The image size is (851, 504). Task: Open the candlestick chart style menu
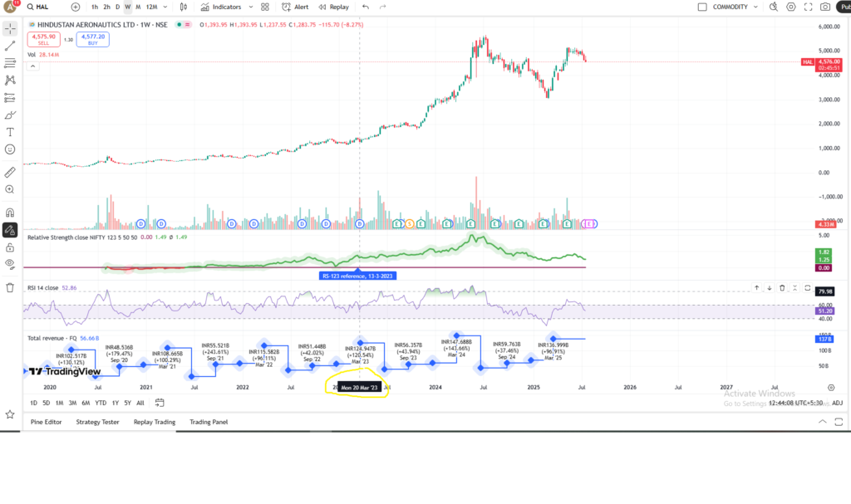coord(184,7)
